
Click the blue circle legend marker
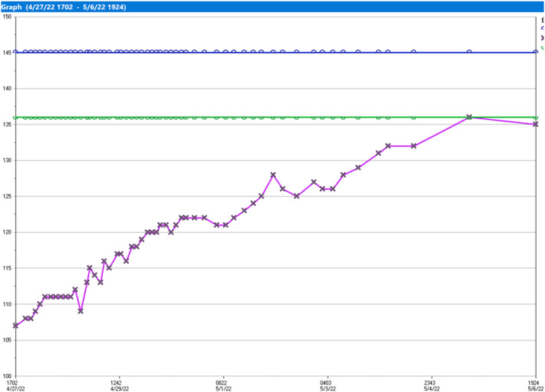[543, 27]
